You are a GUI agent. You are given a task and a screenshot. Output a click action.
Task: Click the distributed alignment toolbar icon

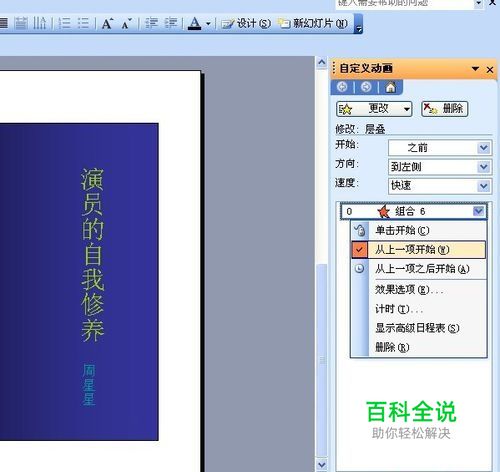coord(21,23)
